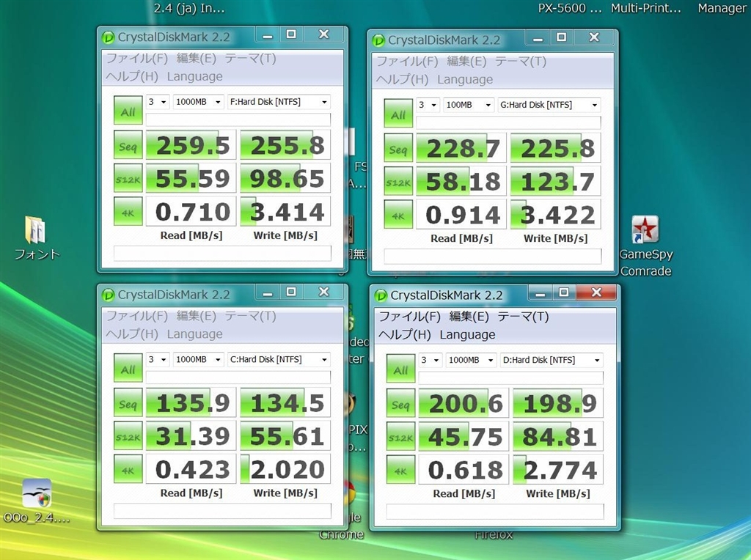This screenshot has width=751, height=560.
Task: Click the 200.6 Seq read value, D: drive
Action: point(464,403)
